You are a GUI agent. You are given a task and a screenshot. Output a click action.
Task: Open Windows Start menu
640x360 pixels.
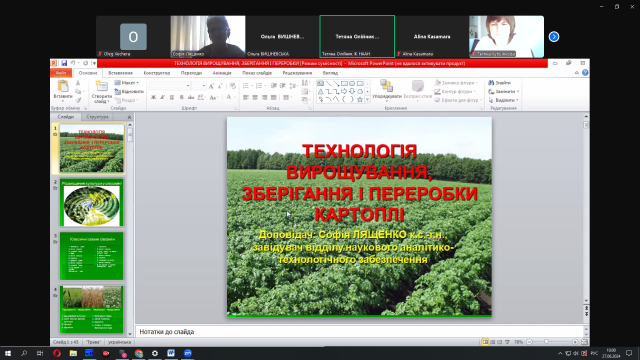click(8, 353)
